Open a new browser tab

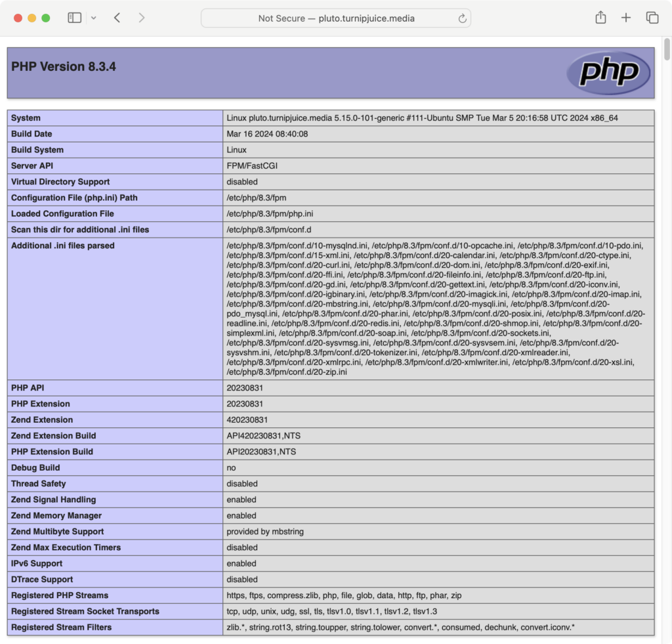click(x=625, y=18)
